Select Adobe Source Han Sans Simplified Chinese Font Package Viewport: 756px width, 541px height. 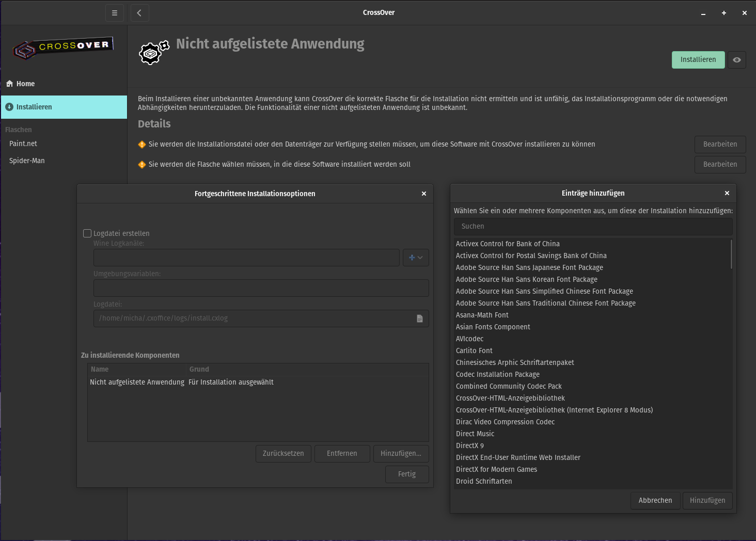592,292
